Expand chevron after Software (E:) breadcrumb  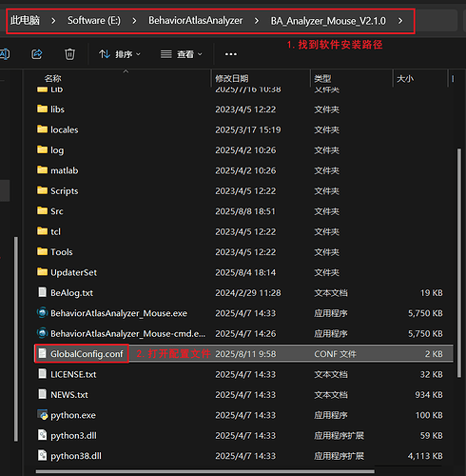click(x=134, y=21)
